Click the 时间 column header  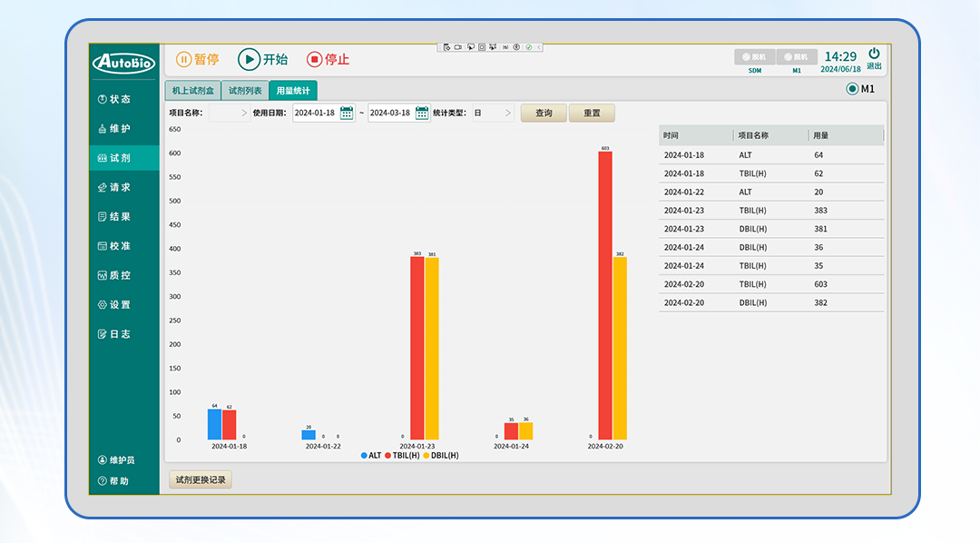696,135
